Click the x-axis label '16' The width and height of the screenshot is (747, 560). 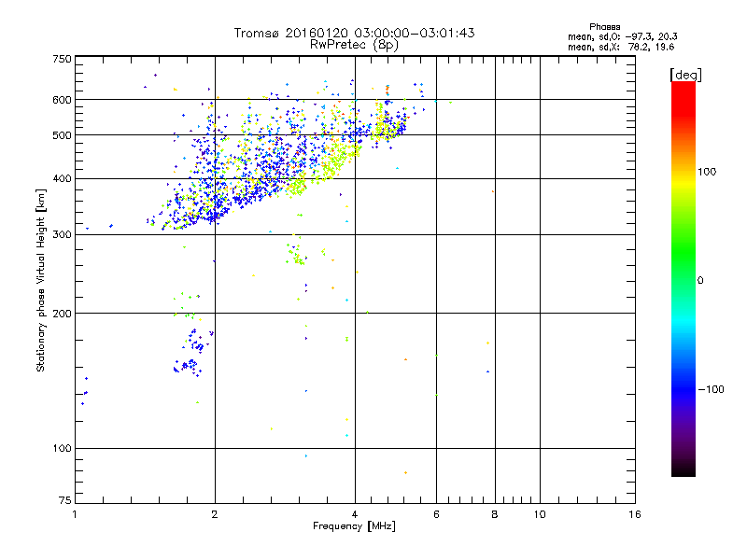[x=635, y=514]
